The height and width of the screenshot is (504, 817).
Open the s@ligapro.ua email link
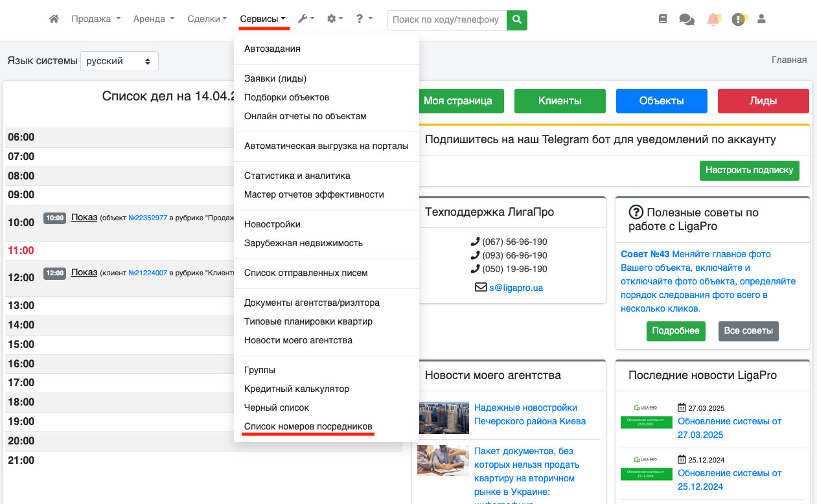516,288
